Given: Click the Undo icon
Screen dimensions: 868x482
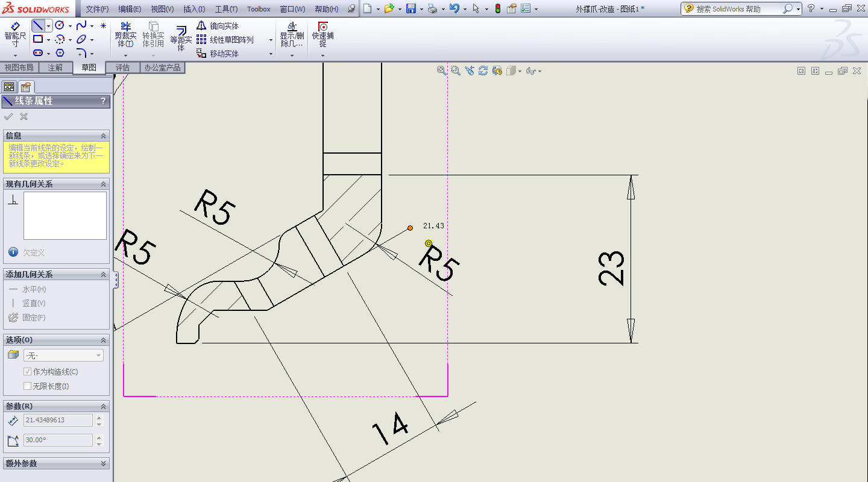Looking at the screenshot, I should pyautogui.click(x=454, y=8).
